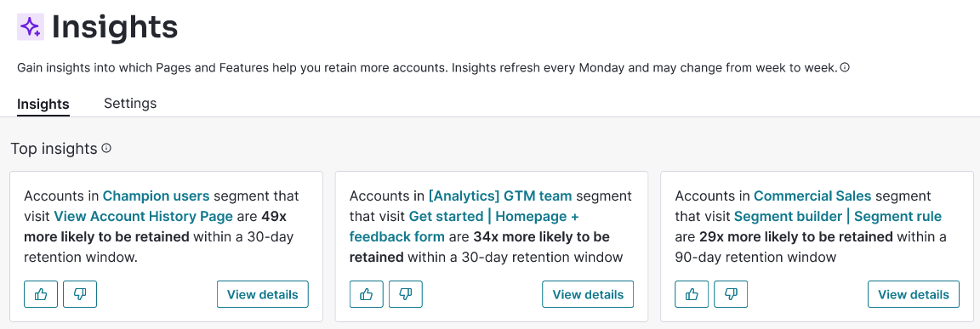This screenshot has height=329, width=980.
Task: Thumbs down the Commercial Sales insight
Action: point(732,294)
